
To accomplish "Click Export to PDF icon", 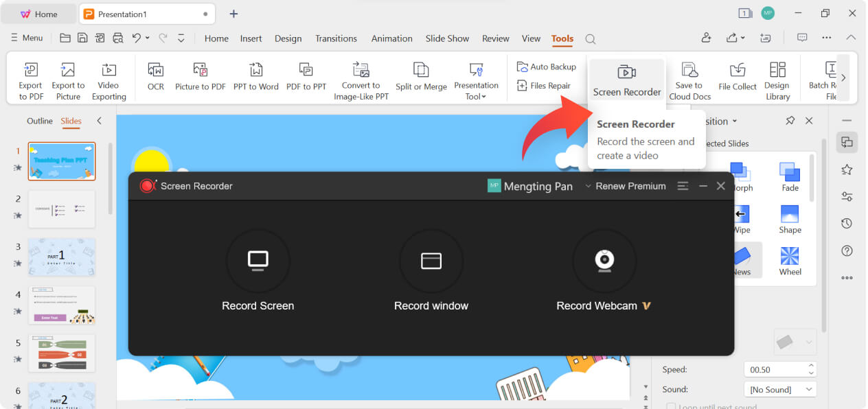I will pos(31,70).
